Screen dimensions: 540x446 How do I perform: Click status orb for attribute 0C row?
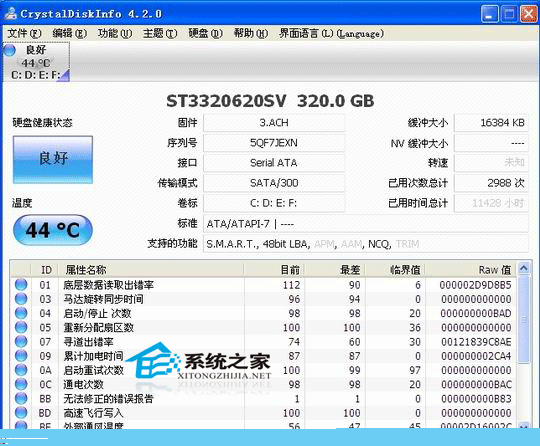pyautogui.click(x=21, y=384)
